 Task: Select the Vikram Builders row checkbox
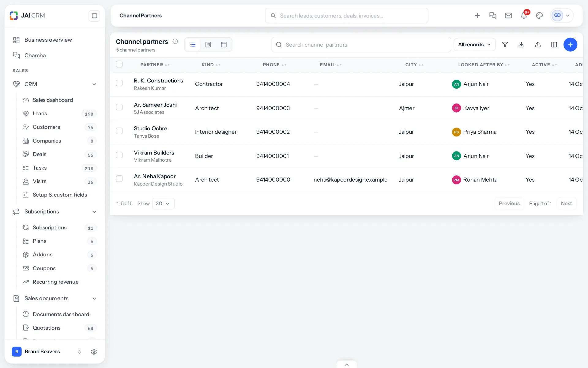[x=119, y=155]
